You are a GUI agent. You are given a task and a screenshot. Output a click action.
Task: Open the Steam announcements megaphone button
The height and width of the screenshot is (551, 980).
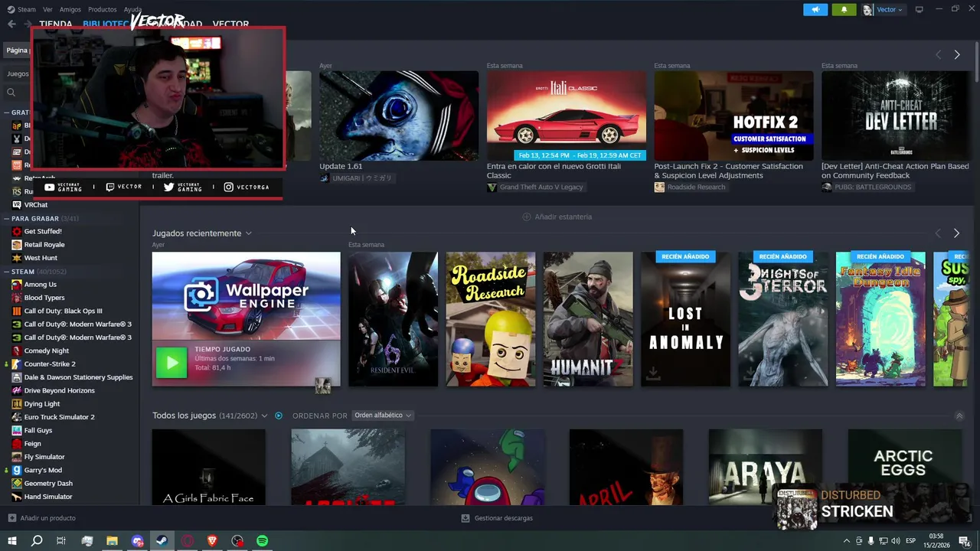click(815, 9)
